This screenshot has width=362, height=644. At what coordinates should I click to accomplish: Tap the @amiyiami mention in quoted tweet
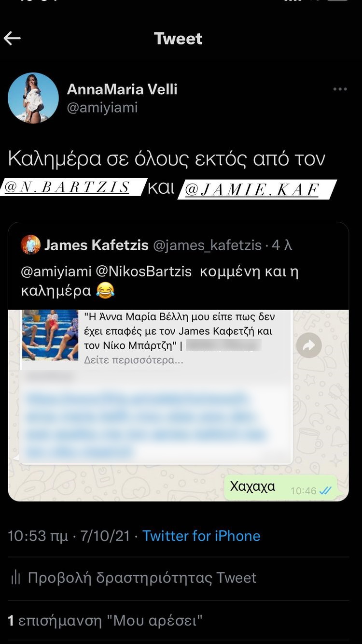point(56,272)
